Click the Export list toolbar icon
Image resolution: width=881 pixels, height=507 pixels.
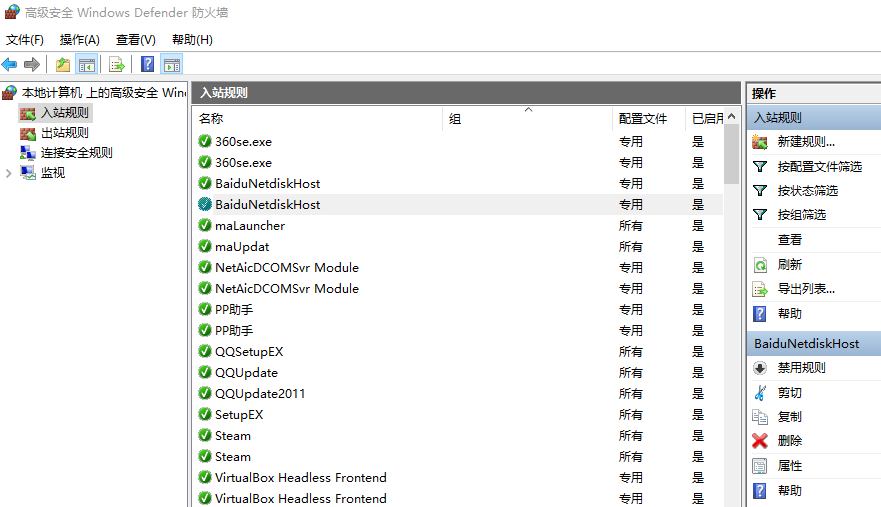(x=117, y=65)
